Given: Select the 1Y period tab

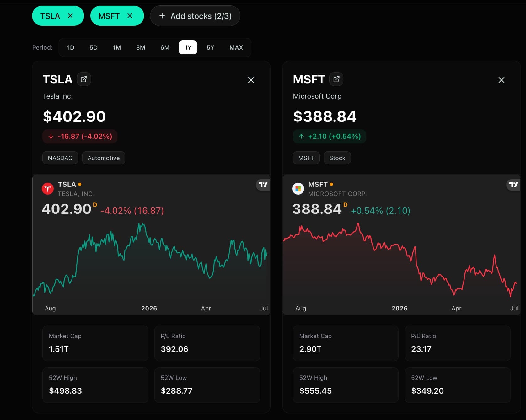Looking at the screenshot, I should click(188, 47).
